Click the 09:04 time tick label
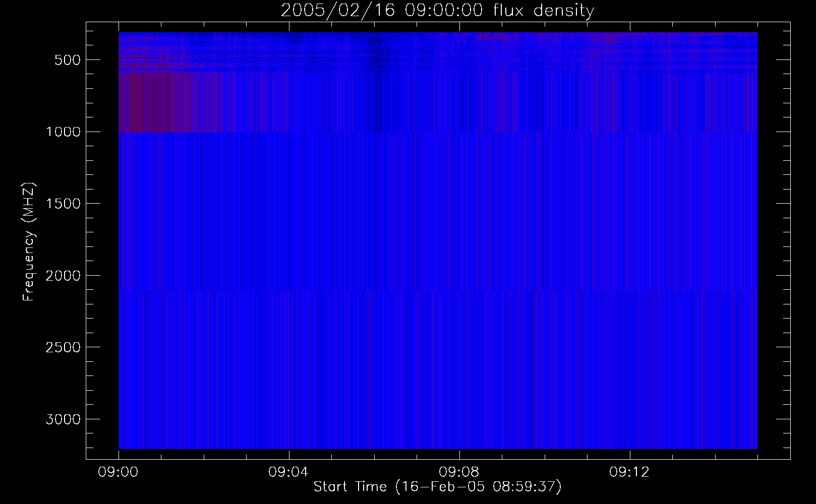The height and width of the screenshot is (504, 816). click(289, 472)
